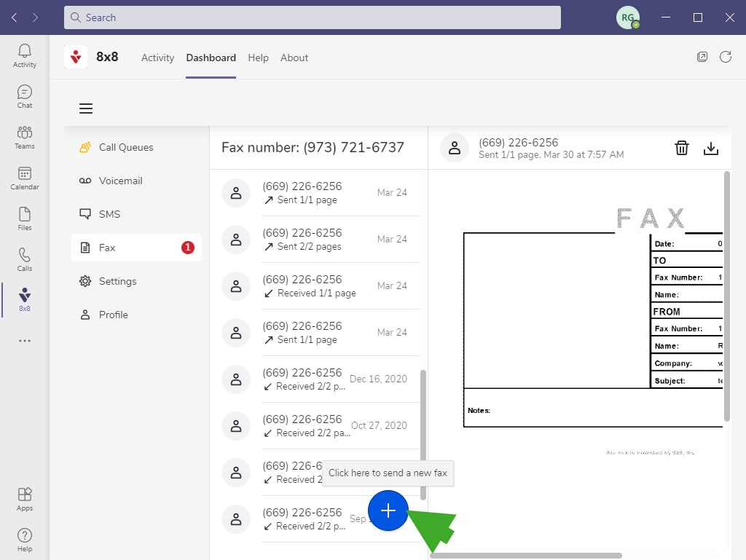The width and height of the screenshot is (746, 560).
Task: Open the Help tab
Action: coord(258,58)
